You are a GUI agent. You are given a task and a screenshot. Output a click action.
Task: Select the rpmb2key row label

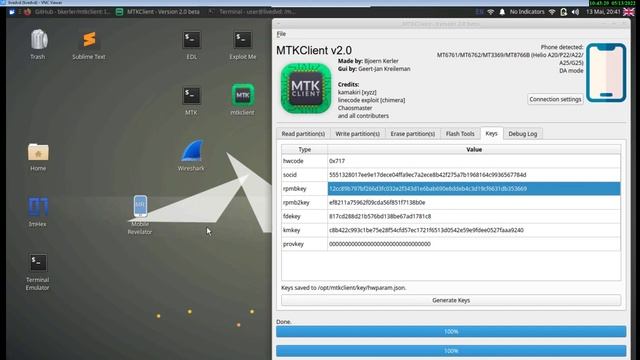click(304, 202)
